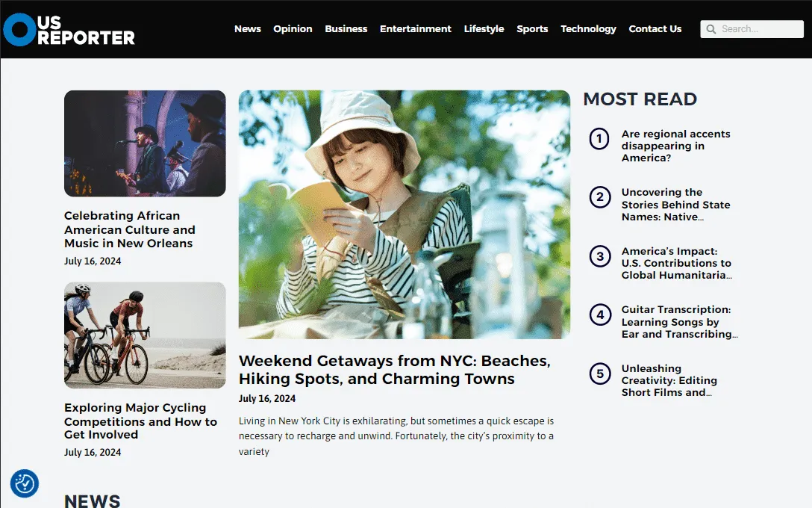This screenshot has height=508, width=812.
Task: Open the Weekend Getaways from NYC headline
Action: [395, 370]
